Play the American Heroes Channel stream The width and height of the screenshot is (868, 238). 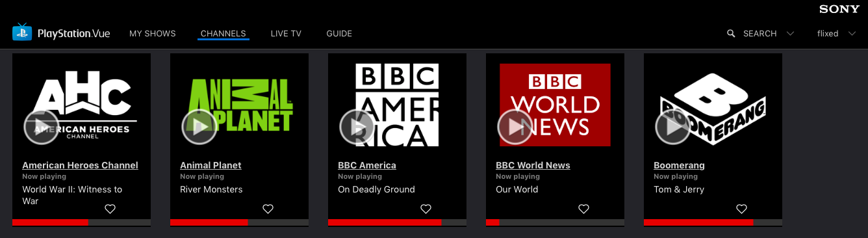coord(42,127)
